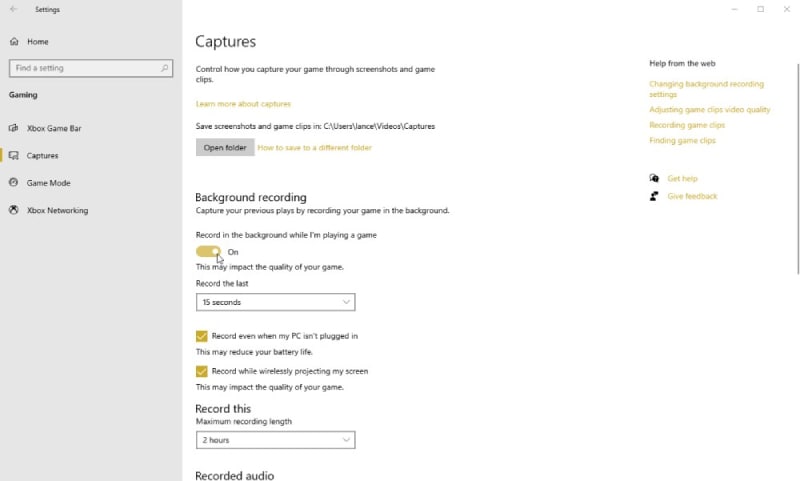Click the Xbox Game Bar sidebar icon
This screenshot has height=481, width=800.
14,128
